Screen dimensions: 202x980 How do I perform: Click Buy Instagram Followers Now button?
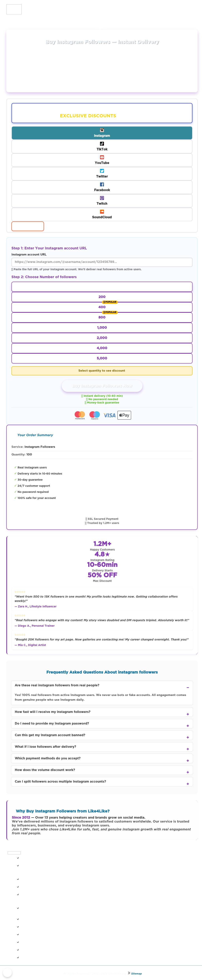[x=102, y=386]
